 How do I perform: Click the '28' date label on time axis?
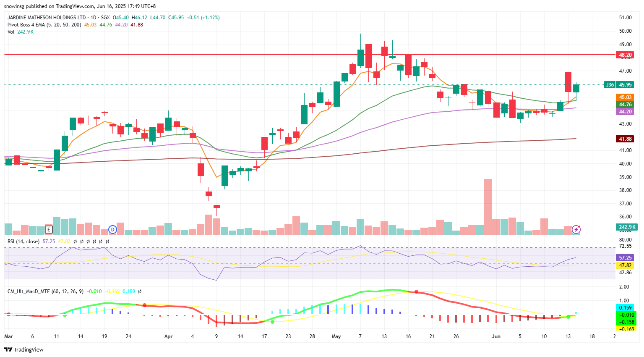[x=312, y=336]
